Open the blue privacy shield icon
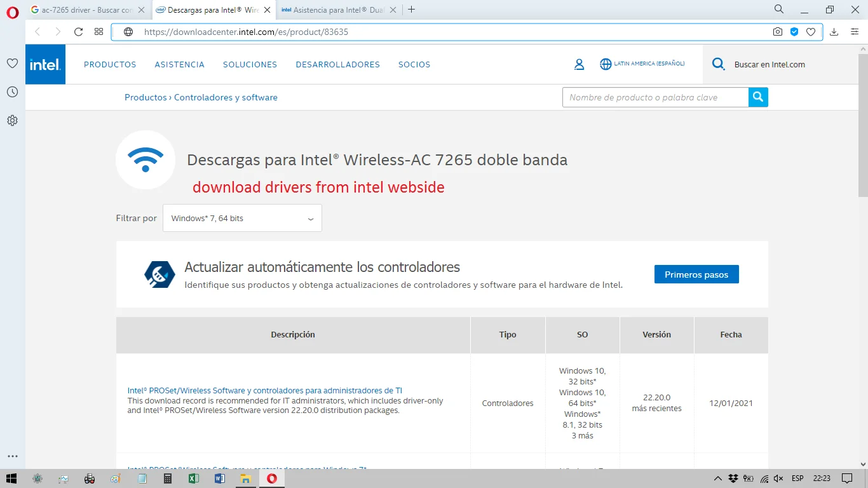The height and width of the screenshot is (488, 868). point(794,32)
